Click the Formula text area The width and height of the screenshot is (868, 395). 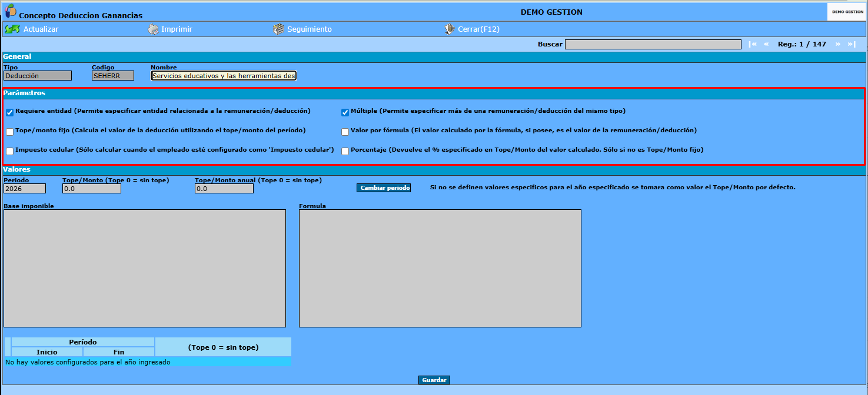pos(440,268)
